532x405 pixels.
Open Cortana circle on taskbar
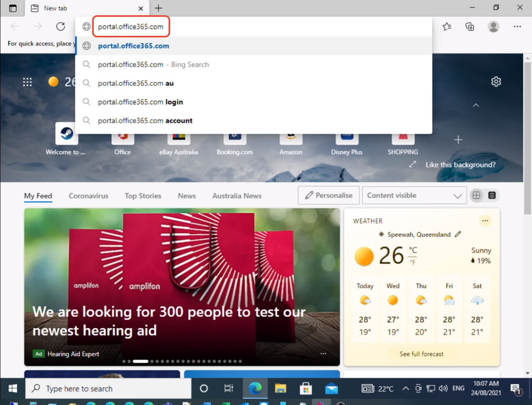coord(204,389)
